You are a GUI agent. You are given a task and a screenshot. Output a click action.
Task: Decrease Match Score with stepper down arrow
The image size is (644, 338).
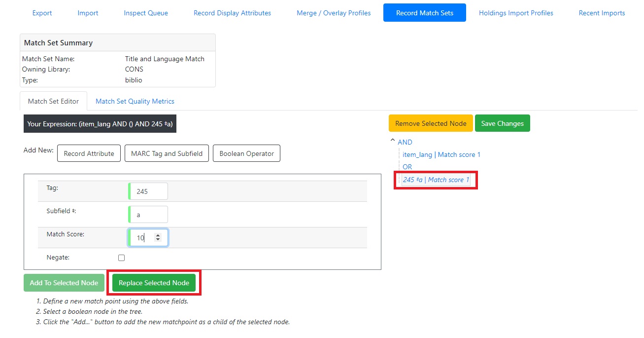point(158,240)
